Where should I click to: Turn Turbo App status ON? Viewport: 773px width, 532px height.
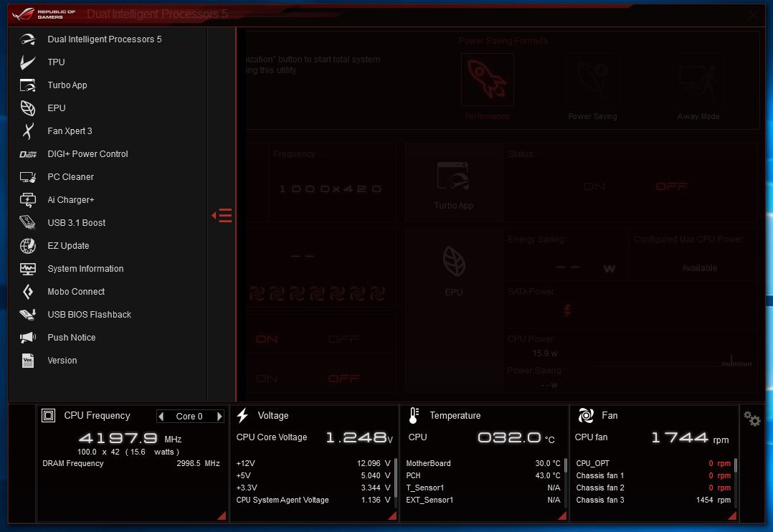pos(594,186)
